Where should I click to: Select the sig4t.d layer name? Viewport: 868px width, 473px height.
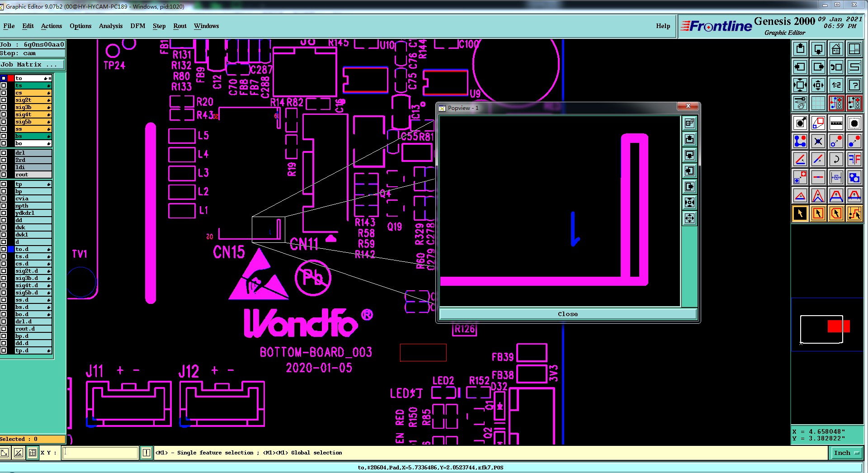click(x=33, y=285)
